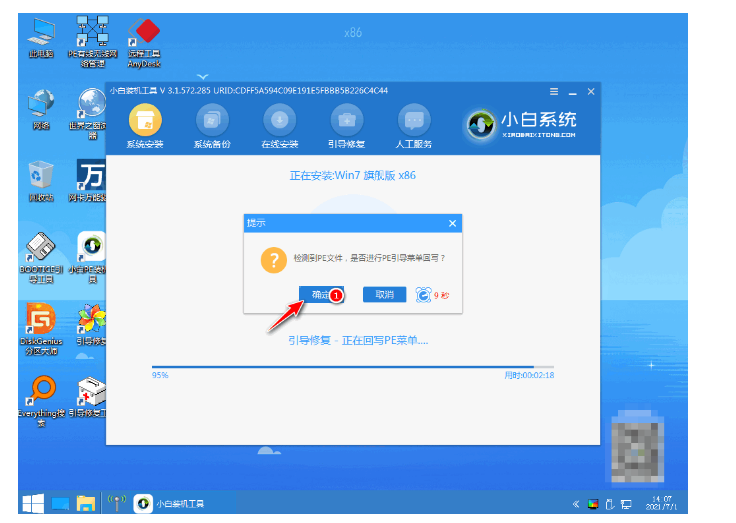Click the 取消 button in the prompt
This screenshot has height=523, width=736.
385,295
